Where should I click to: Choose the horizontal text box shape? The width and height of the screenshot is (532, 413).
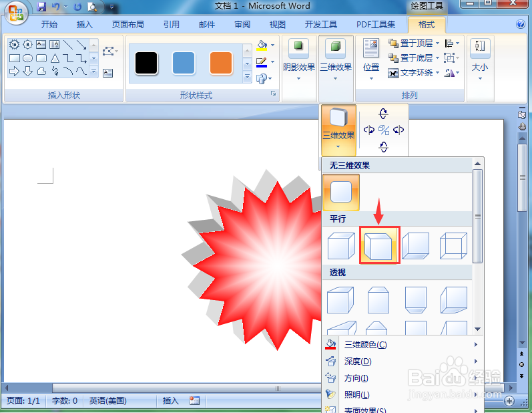click(x=41, y=44)
